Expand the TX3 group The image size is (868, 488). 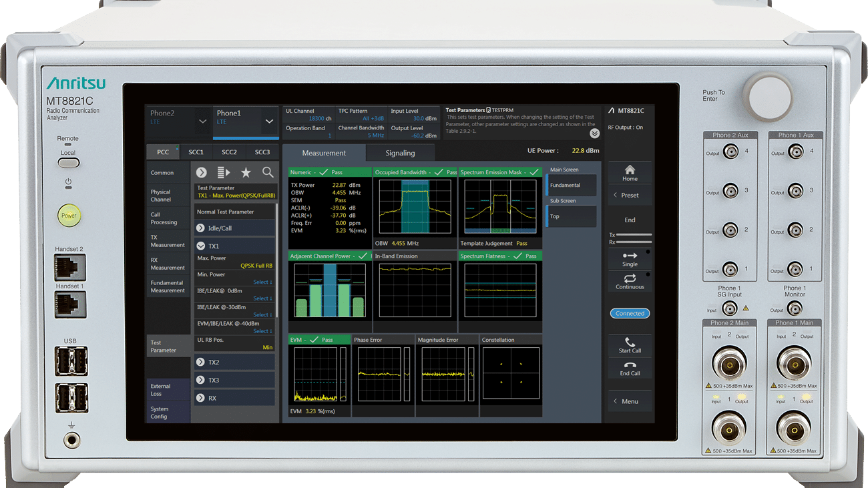(x=234, y=380)
